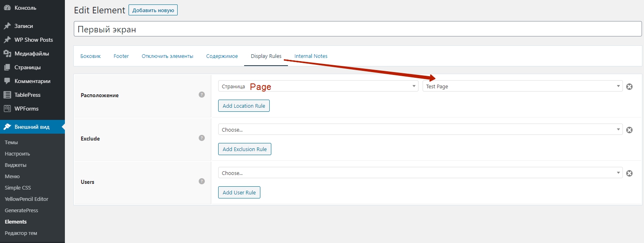This screenshot has width=644, height=243.
Task: Open the Users Choose... dropdown
Action: click(420, 173)
